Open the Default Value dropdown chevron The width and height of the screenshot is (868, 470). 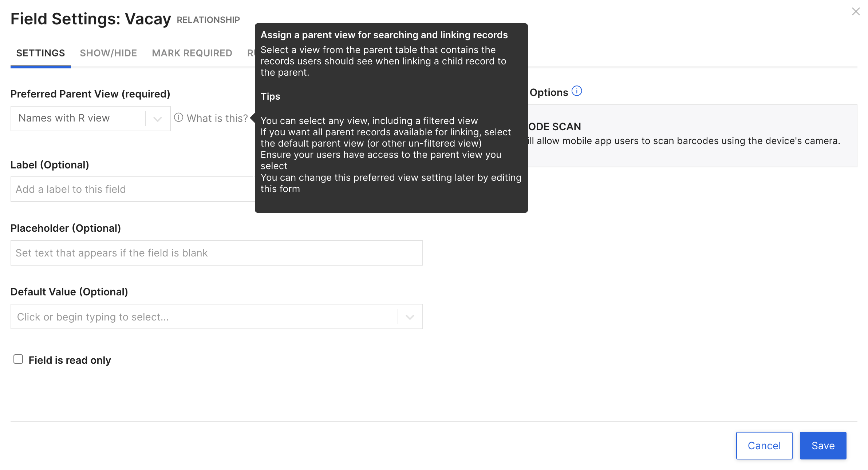tap(410, 317)
